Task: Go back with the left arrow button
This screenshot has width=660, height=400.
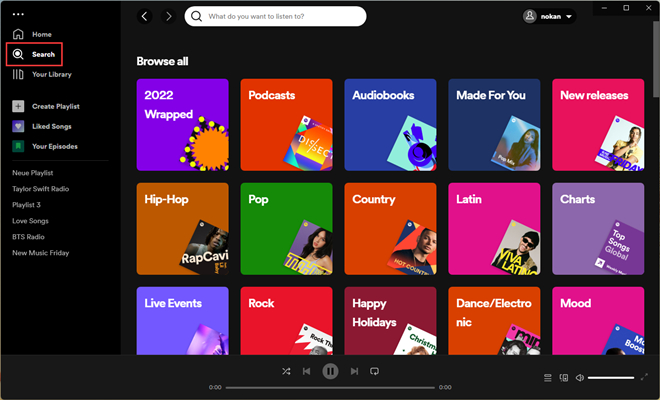Action: 144,16
